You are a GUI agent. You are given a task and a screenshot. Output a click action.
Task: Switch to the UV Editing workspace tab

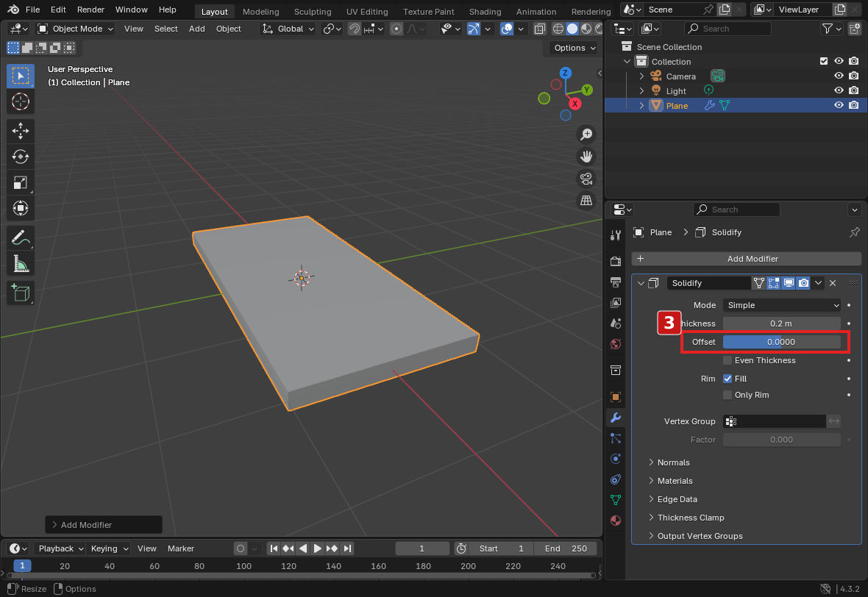367,11
